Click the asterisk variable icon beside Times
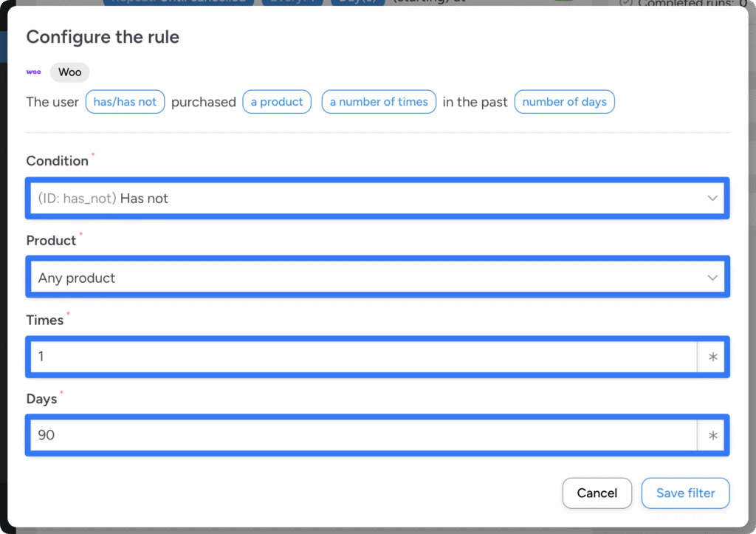The image size is (756, 534). point(712,356)
